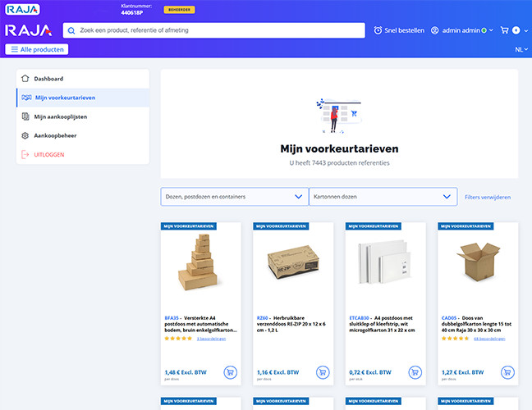532x410 pixels.
Task: Click the hamburger icon in Alle producten
Action: click(14, 49)
